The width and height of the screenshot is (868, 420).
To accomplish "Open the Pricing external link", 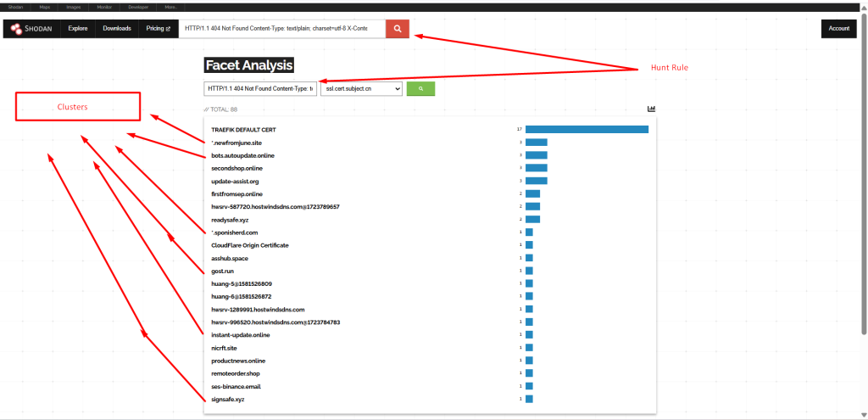I will pos(159,29).
